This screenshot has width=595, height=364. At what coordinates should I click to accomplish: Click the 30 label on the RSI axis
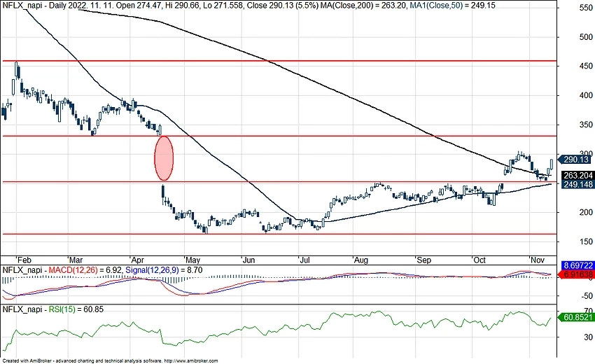(588, 337)
